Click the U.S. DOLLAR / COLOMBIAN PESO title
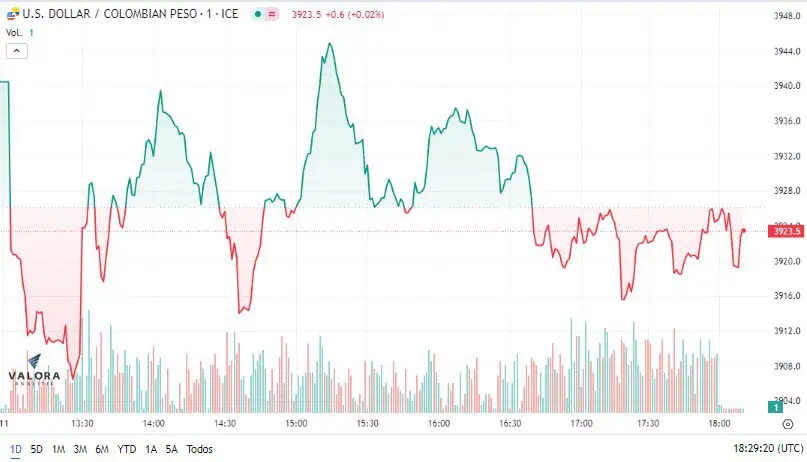807x462 pixels. click(x=130, y=14)
